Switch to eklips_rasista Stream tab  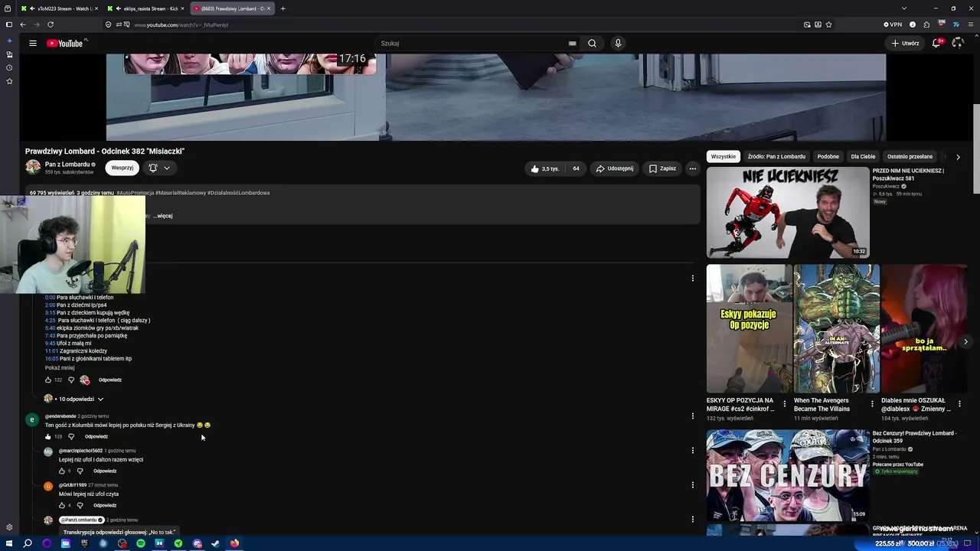coord(146,8)
